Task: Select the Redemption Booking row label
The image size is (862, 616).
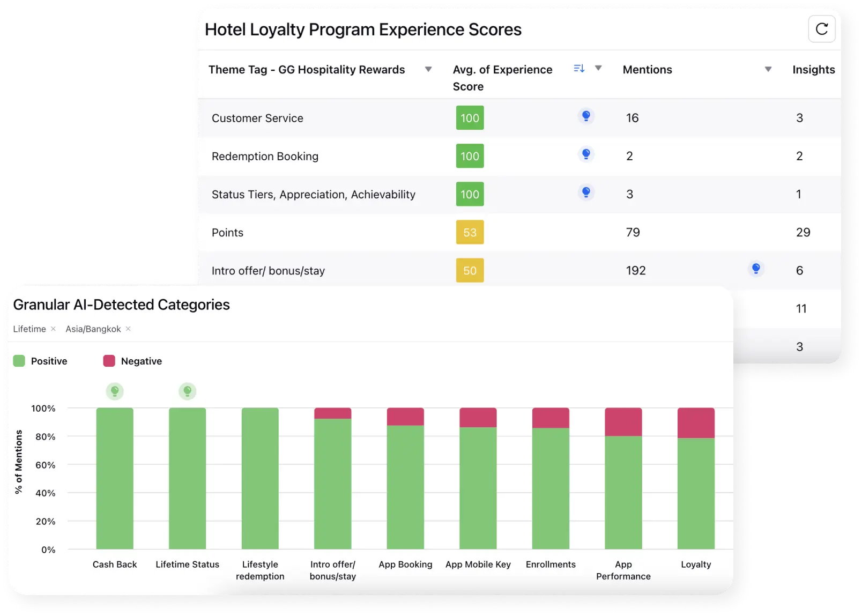Action: click(265, 156)
